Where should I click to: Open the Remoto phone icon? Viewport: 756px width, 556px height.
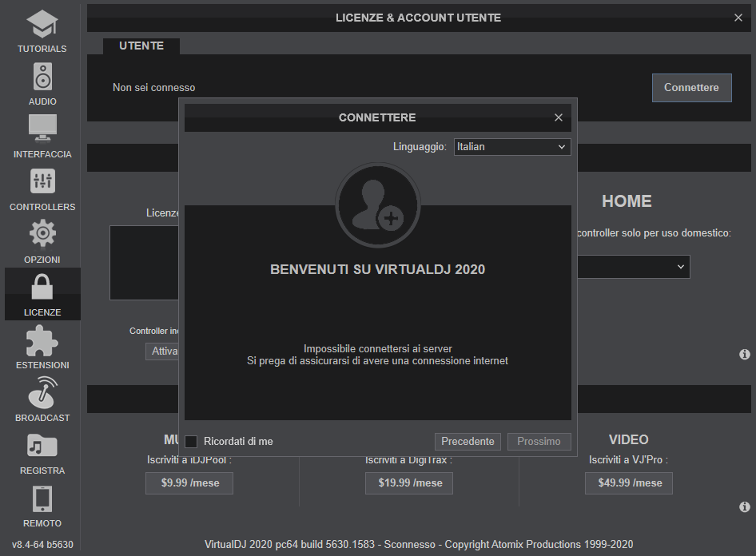click(42, 498)
